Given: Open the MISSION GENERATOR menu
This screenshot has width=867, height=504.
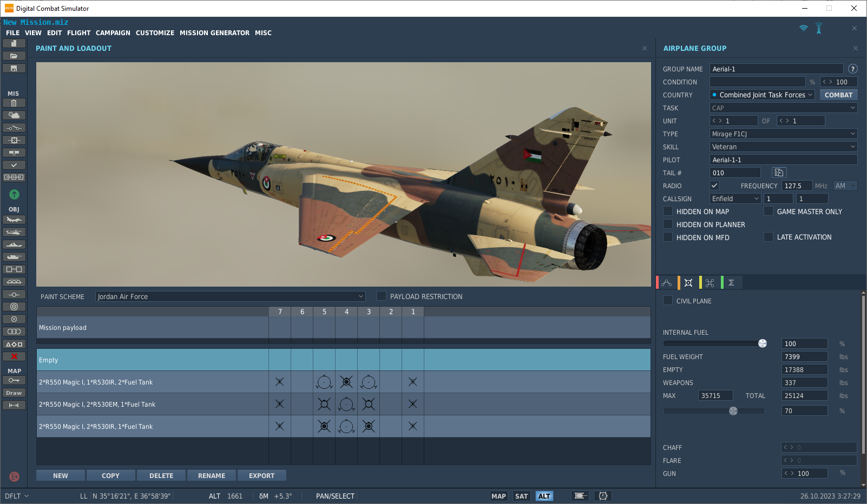Looking at the screenshot, I should pos(214,33).
